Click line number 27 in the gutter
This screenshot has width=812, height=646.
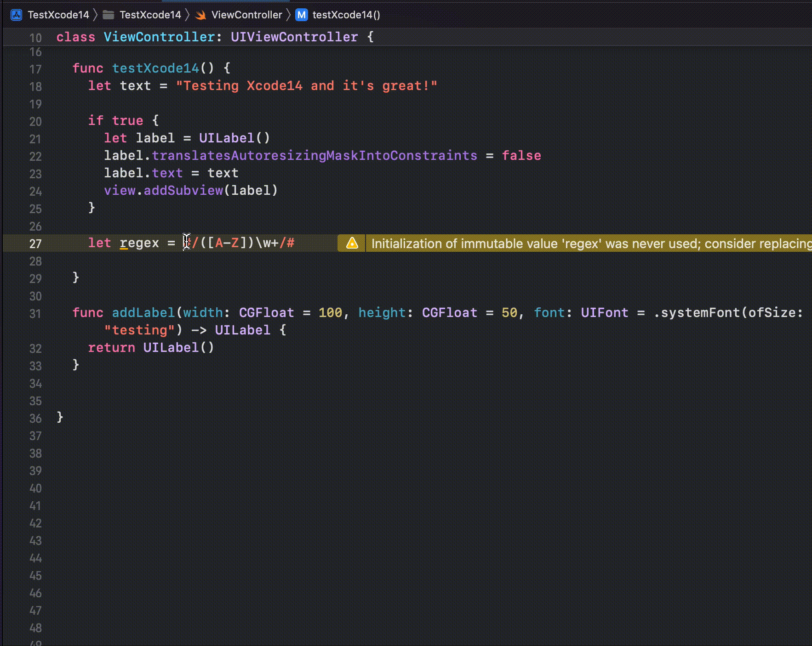[x=35, y=244]
